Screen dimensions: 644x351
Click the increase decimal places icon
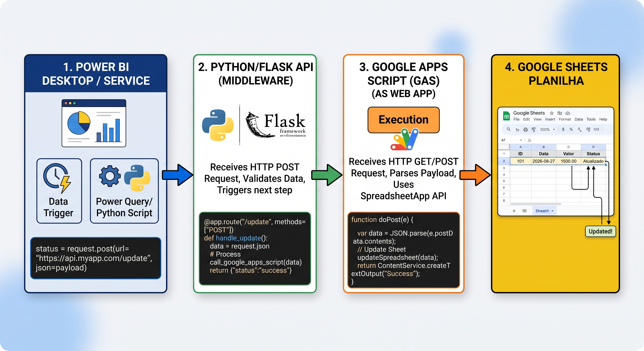click(x=588, y=129)
